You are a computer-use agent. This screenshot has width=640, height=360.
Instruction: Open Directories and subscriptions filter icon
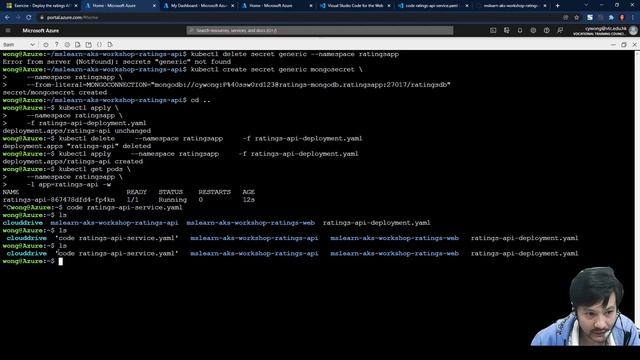507,30
